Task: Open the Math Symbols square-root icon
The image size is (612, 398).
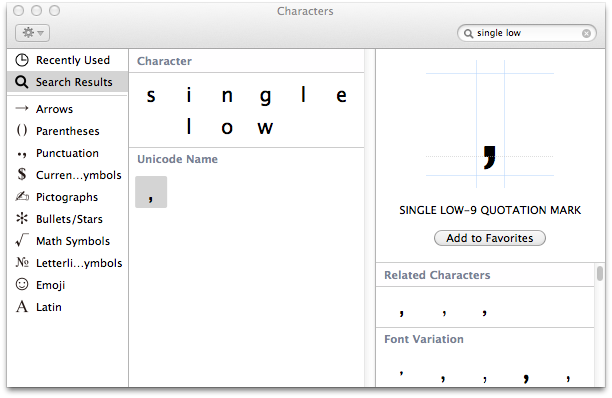Action: pyautogui.click(x=22, y=240)
